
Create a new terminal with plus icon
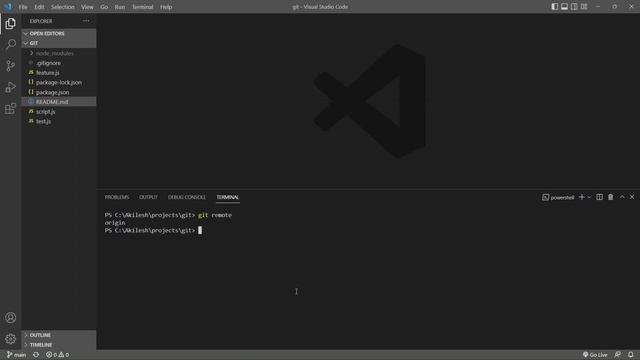pos(582,197)
